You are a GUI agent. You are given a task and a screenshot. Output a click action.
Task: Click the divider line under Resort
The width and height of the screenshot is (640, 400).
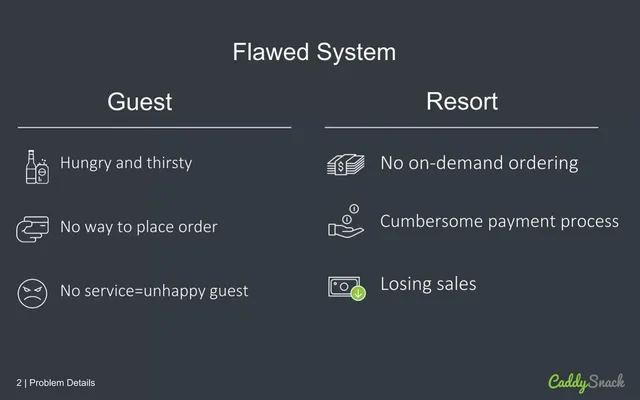tap(462, 127)
